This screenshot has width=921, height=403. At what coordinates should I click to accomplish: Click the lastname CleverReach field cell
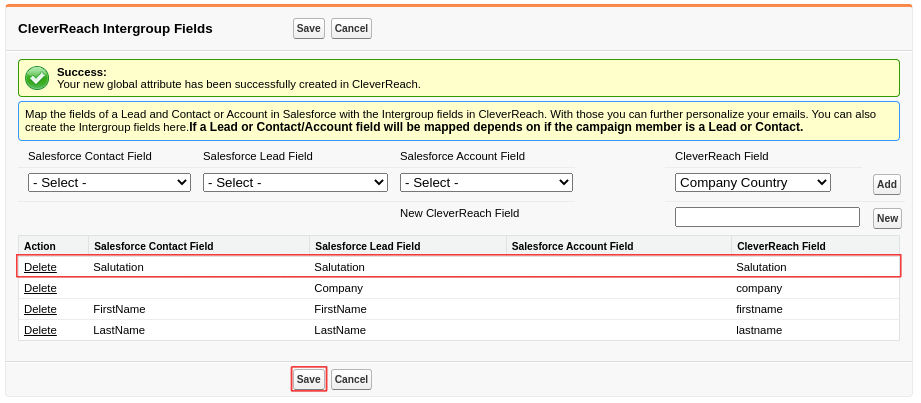click(759, 330)
